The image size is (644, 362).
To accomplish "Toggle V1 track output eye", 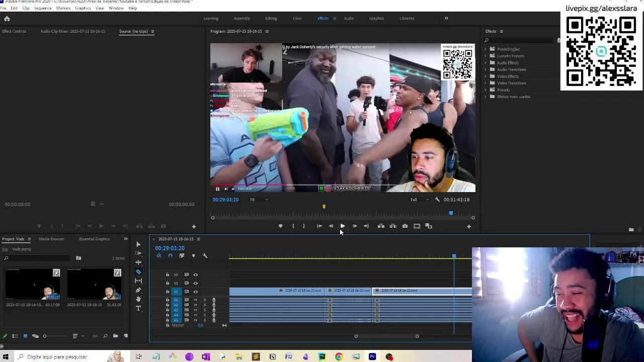I will point(196,292).
